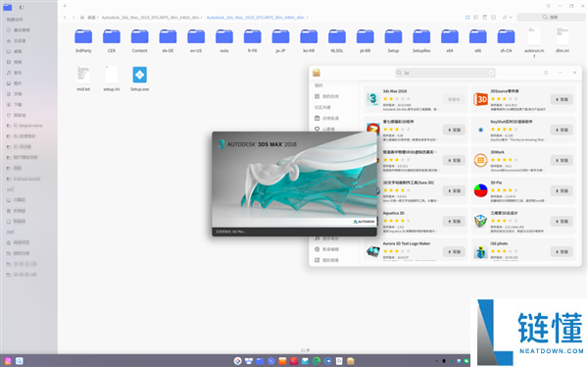Image resolution: width=588 pixels, height=367 pixels.
Task: Open the 3rdParty folder
Action: click(83, 40)
